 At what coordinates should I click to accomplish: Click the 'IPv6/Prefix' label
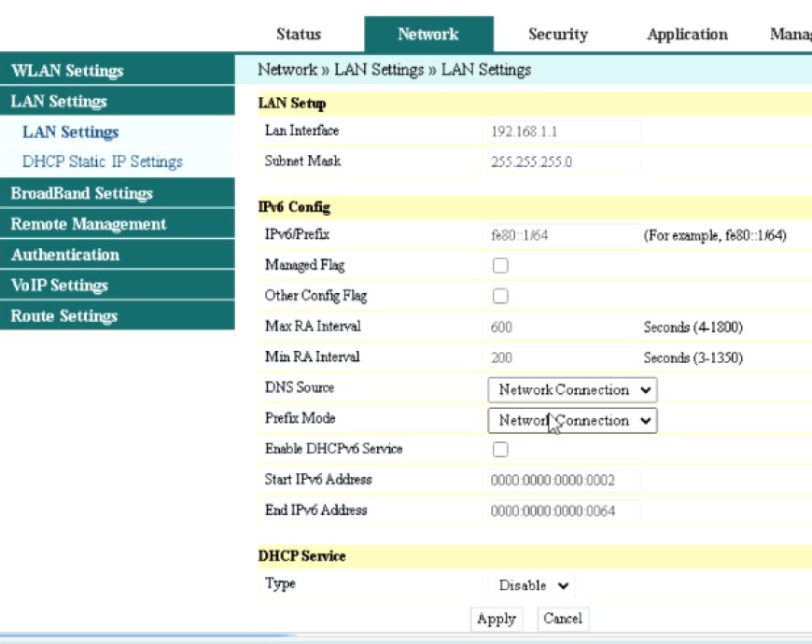297,234
